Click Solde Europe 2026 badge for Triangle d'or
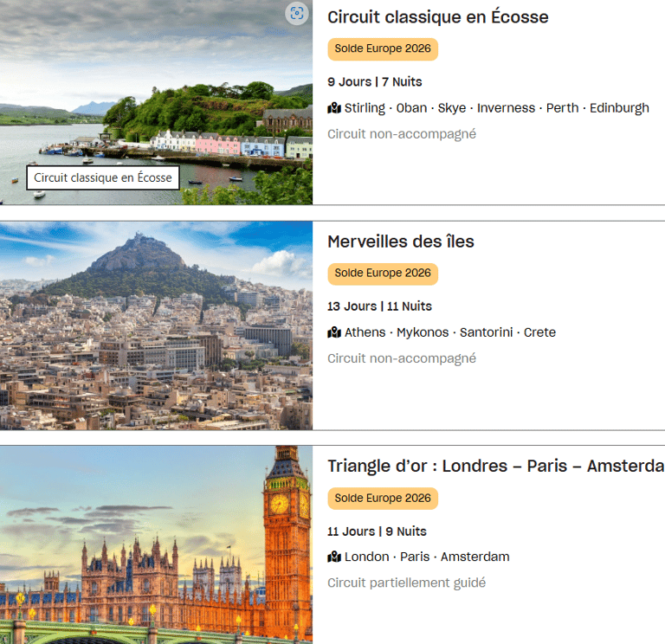This screenshot has height=644, width=665. coord(383,499)
